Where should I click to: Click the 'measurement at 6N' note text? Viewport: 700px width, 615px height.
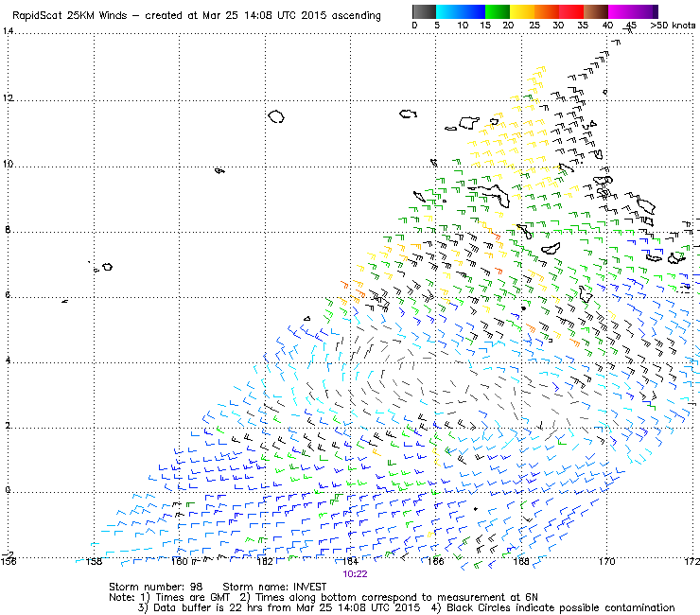(487, 597)
